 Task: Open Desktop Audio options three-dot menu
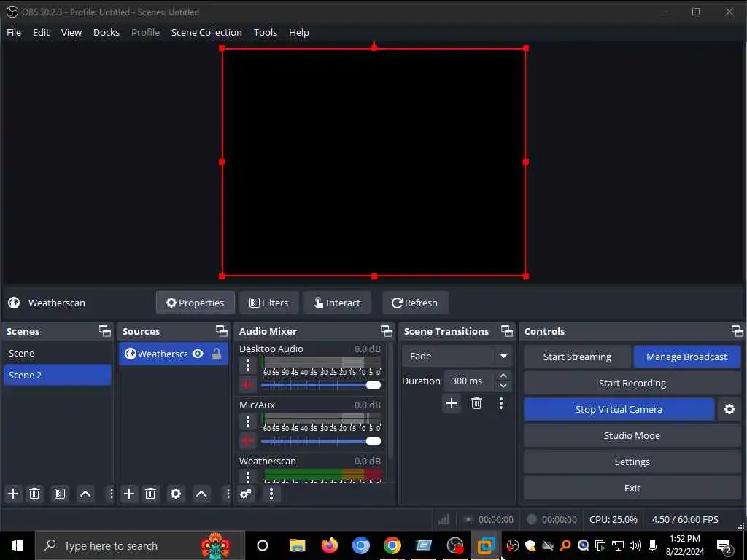click(248, 366)
